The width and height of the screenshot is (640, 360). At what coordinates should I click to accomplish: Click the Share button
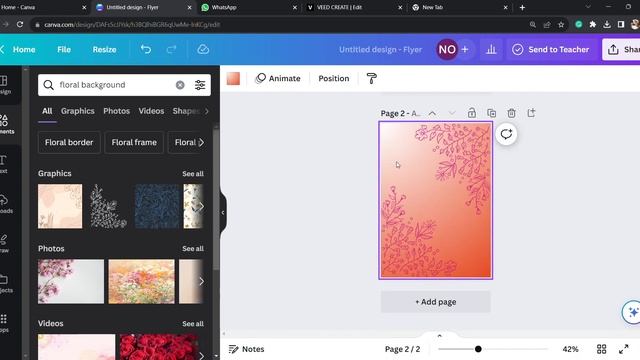pos(621,49)
